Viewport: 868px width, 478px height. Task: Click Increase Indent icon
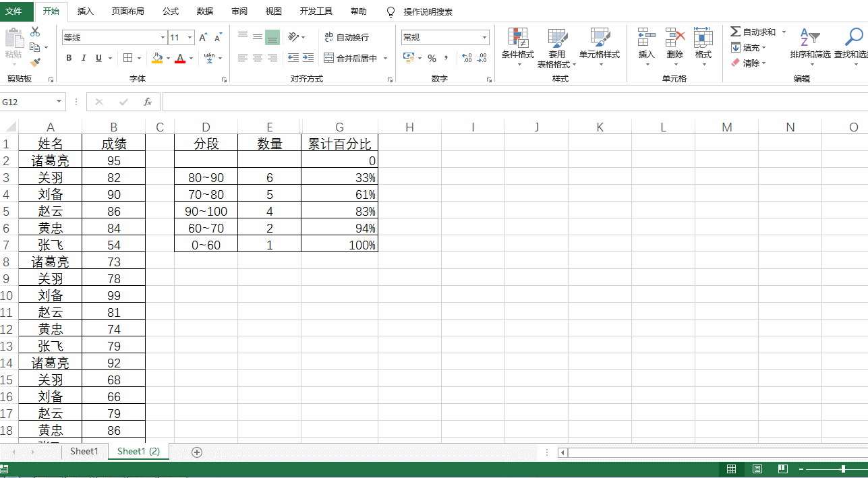coord(308,59)
